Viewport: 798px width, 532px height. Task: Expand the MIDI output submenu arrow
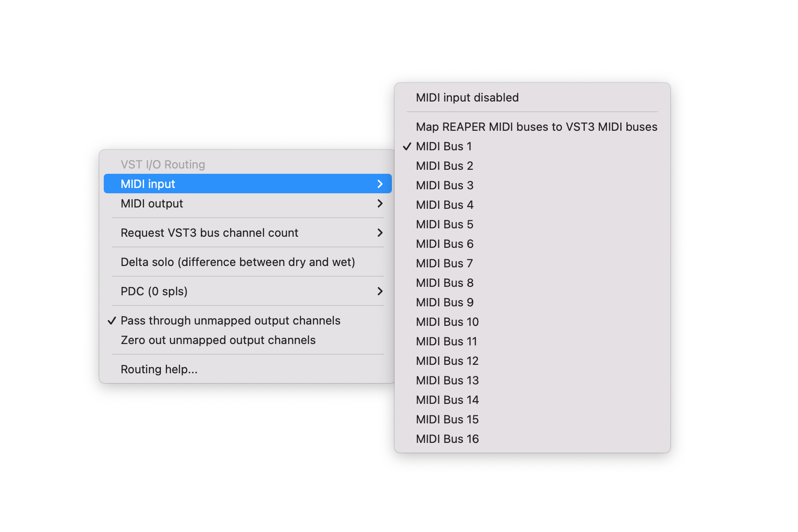tap(379, 203)
